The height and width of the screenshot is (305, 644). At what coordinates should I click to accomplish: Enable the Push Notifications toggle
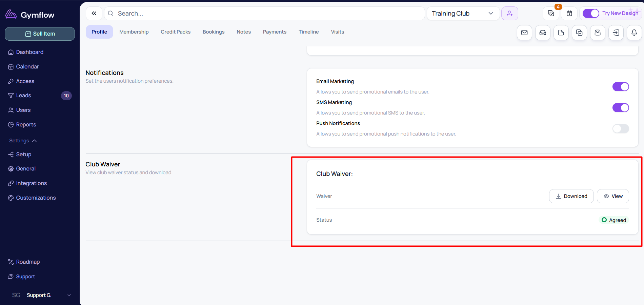coord(621,129)
